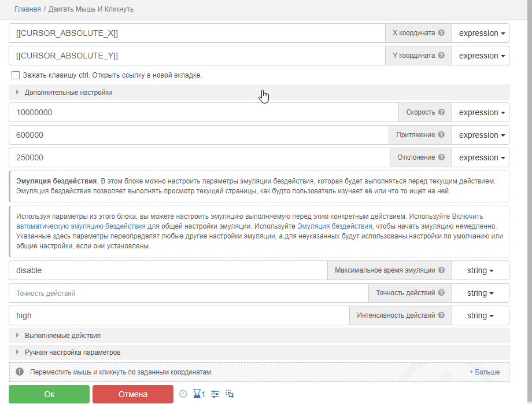This screenshot has height=404, width=532.
Task: Expand the Выполняемые действия section
Action: click(62, 336)
